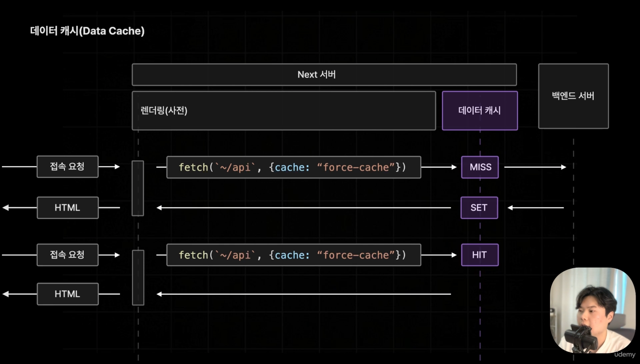Click the 데이터 캐시(Data Cache) slide title
Image resolution: width=640 pixels, height=364 pixels.
[x=87, y=31]
